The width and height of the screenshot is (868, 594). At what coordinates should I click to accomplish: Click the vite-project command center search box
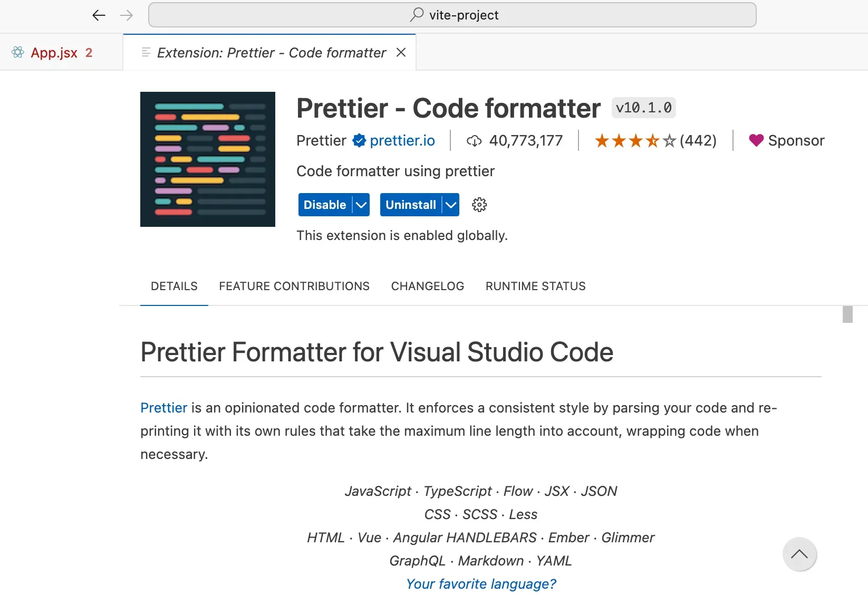coord(452,15)
